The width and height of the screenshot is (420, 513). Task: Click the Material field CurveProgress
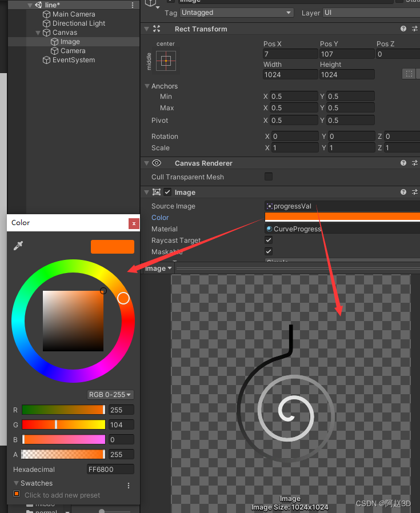tap(342, 229)
